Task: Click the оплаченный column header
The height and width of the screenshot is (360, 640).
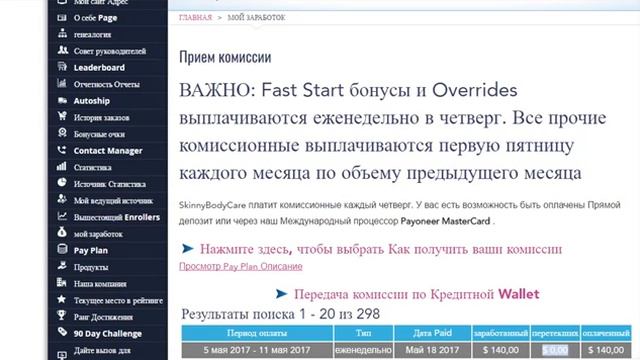Action: coord(606,333)
